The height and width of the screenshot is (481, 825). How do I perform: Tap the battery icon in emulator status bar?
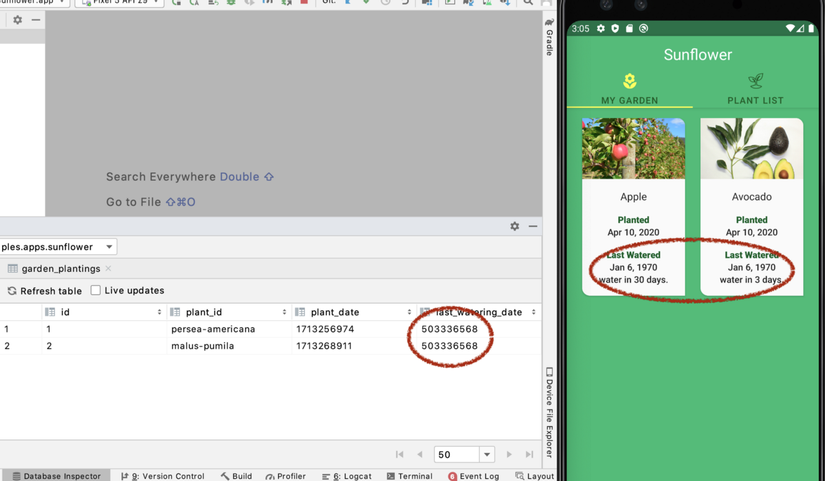(811, 28)
